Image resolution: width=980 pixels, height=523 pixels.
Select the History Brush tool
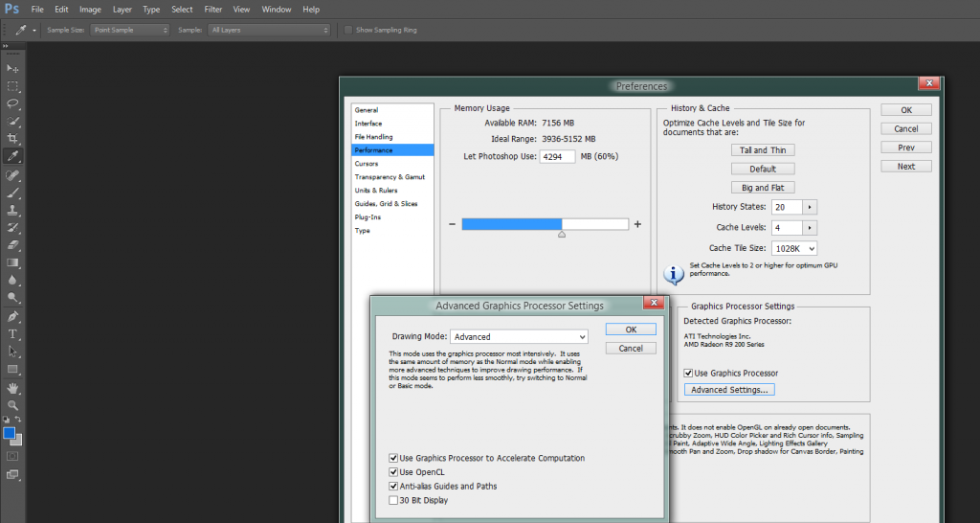[12, 228]
